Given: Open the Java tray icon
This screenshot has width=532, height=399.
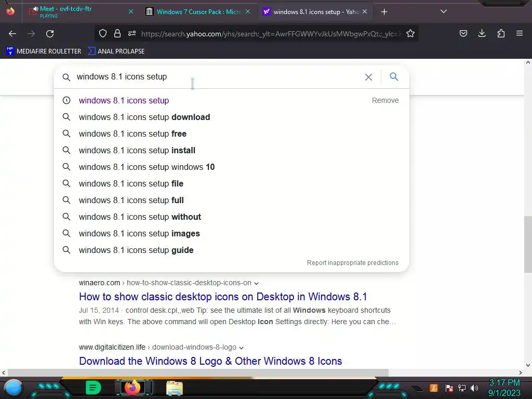Looking at the screenshot, I should coord(434,388).
